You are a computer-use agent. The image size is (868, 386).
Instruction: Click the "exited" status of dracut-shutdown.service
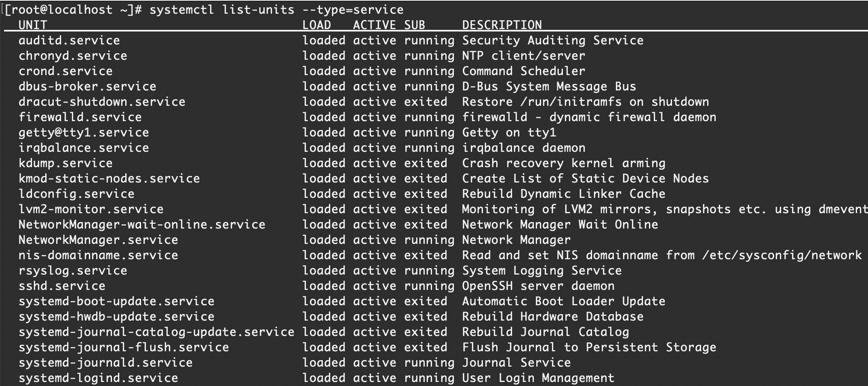(426, 102)
